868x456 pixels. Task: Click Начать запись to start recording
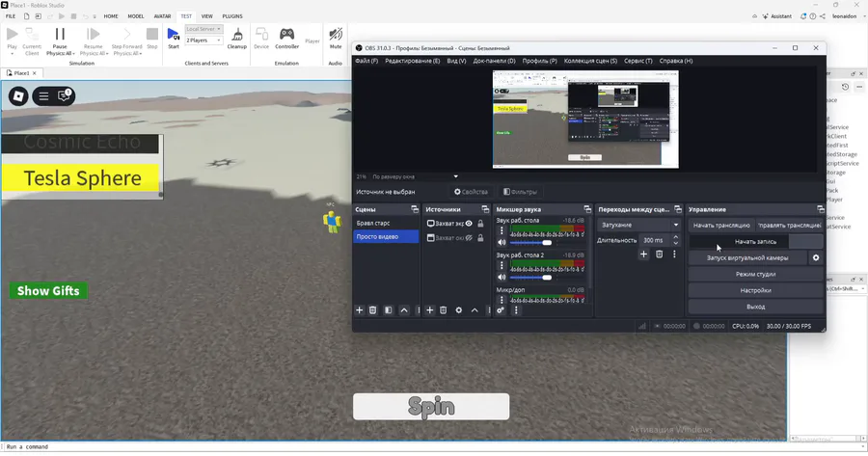pos(755,241)
